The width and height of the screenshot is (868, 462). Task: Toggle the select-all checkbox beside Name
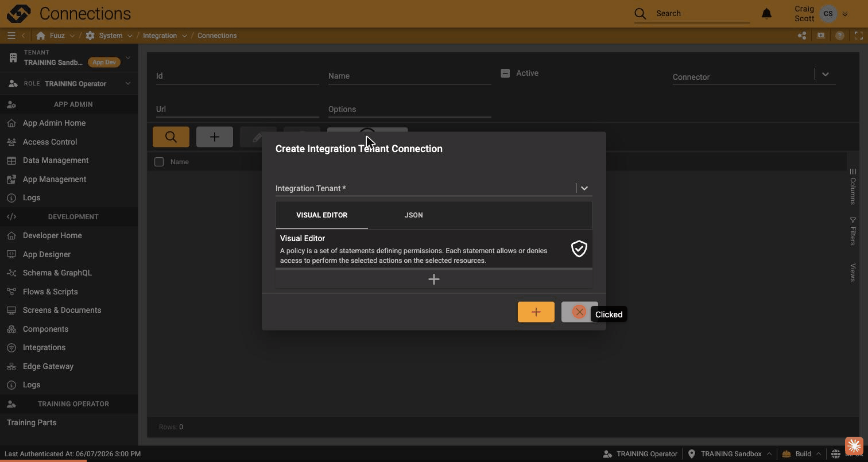(x=159, y=162)
